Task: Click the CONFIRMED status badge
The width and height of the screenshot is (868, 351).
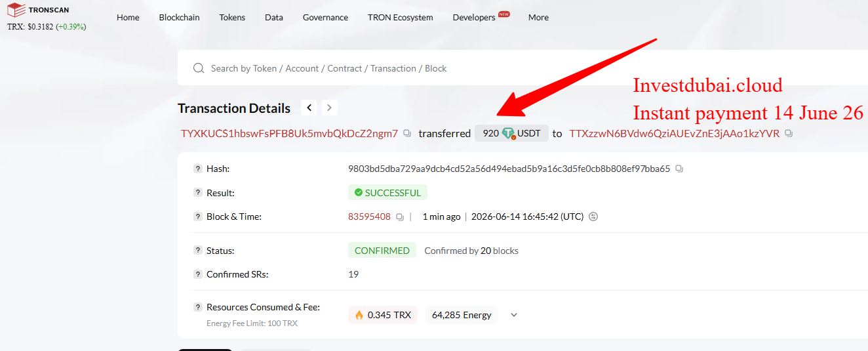Action: tap(382, 251)
